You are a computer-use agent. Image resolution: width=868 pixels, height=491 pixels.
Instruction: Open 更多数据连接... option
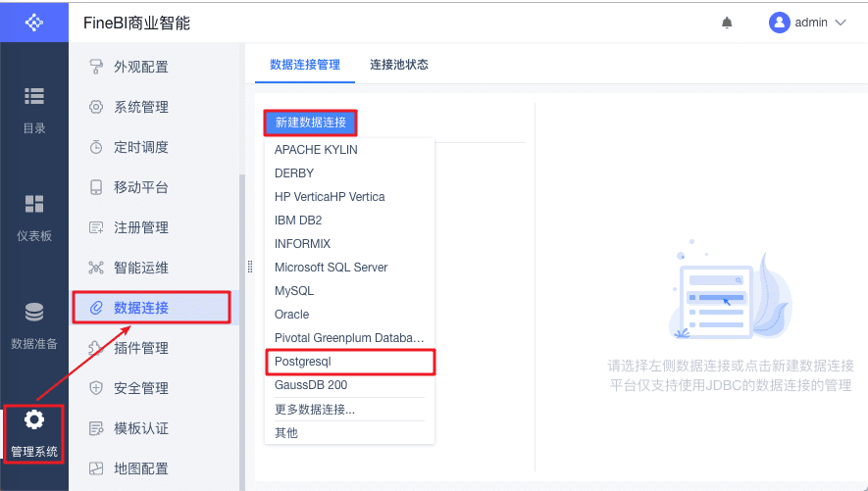tap(315, 410)
